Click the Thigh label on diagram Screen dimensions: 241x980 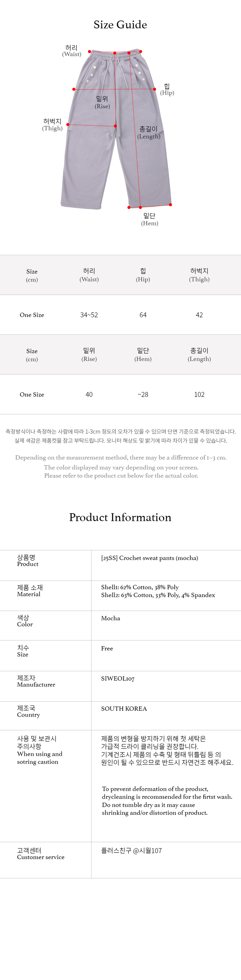pos(52,125)
